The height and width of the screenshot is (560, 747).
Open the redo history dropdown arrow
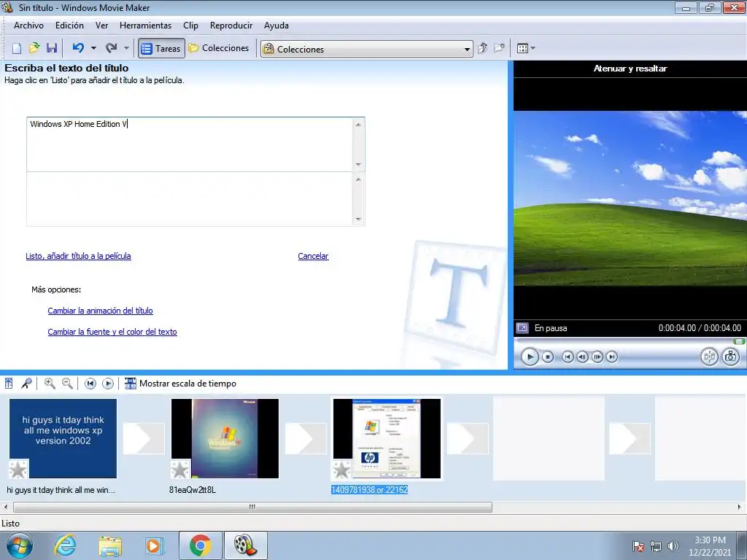126,48
